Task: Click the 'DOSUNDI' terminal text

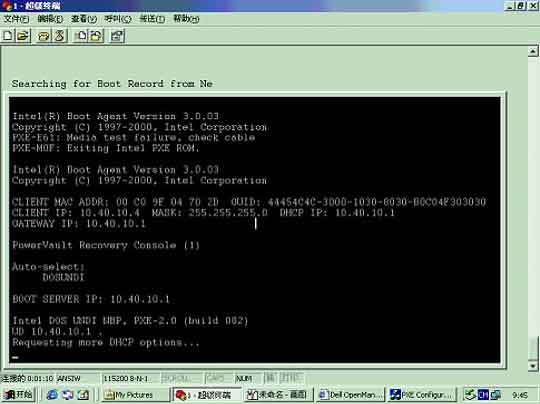Action: (63, 278)
